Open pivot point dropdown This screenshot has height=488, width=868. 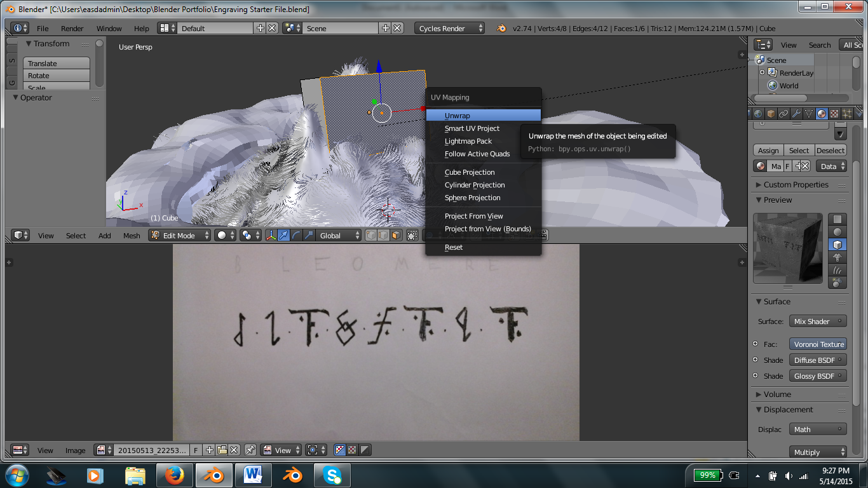[251, 236]
